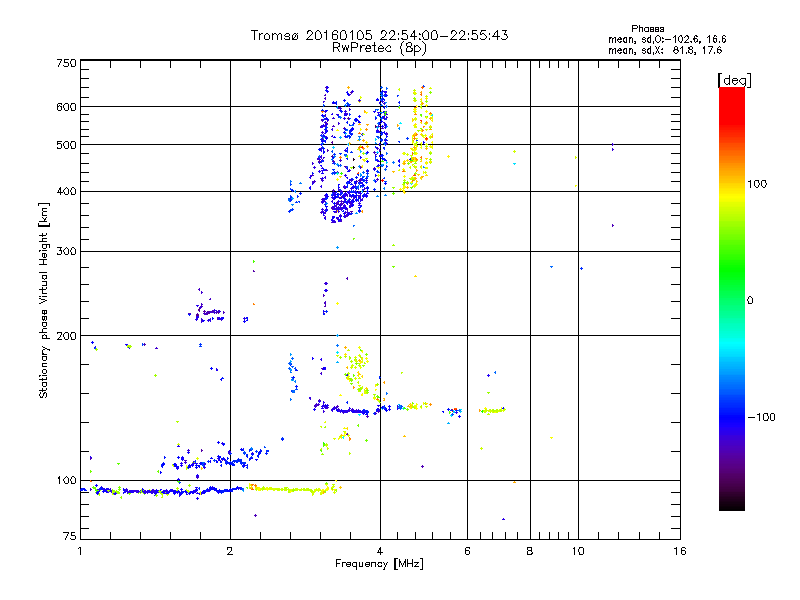800x600 pixels.
Task: Click the phase colorbar
Action: (732, 298)
